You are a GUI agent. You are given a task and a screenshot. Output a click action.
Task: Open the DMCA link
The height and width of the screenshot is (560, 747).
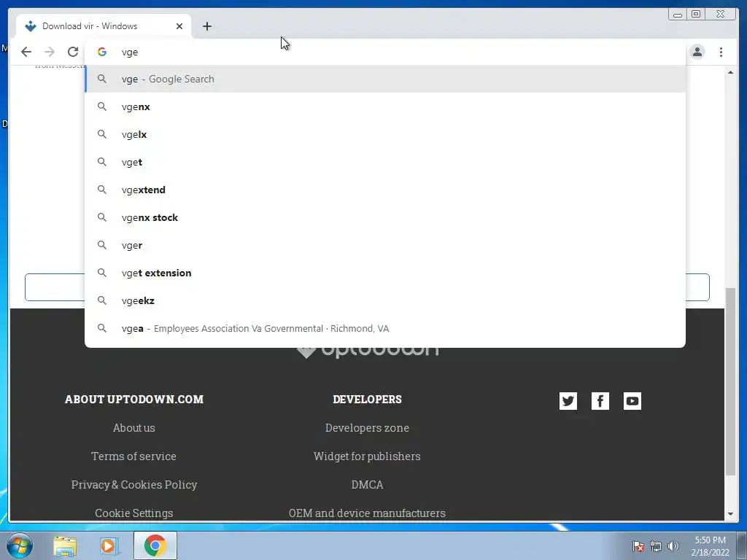367,484
